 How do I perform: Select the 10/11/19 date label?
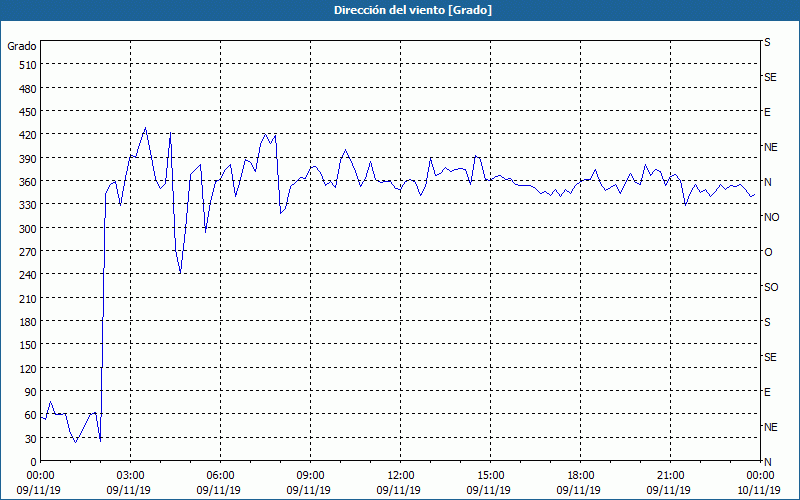[x=759, y=490]
